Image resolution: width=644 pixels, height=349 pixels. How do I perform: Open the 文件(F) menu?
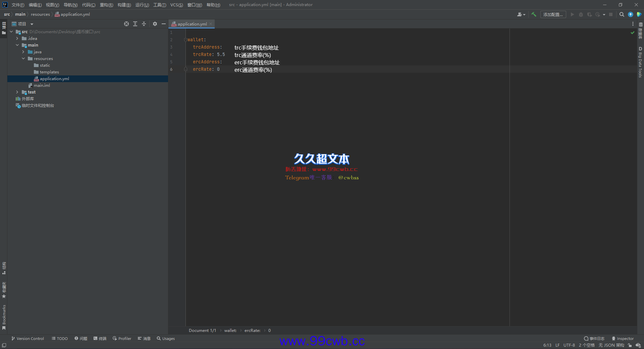tap(18, 5)
